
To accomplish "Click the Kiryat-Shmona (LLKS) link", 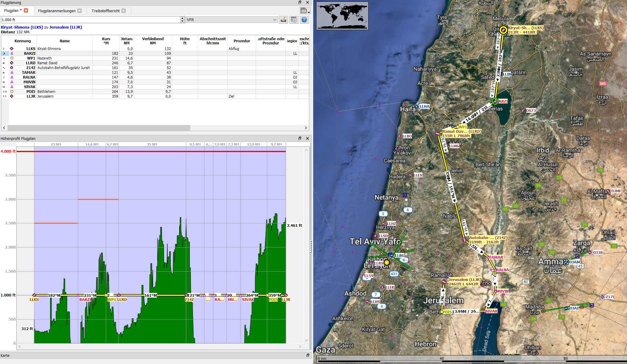I will 22,27.
